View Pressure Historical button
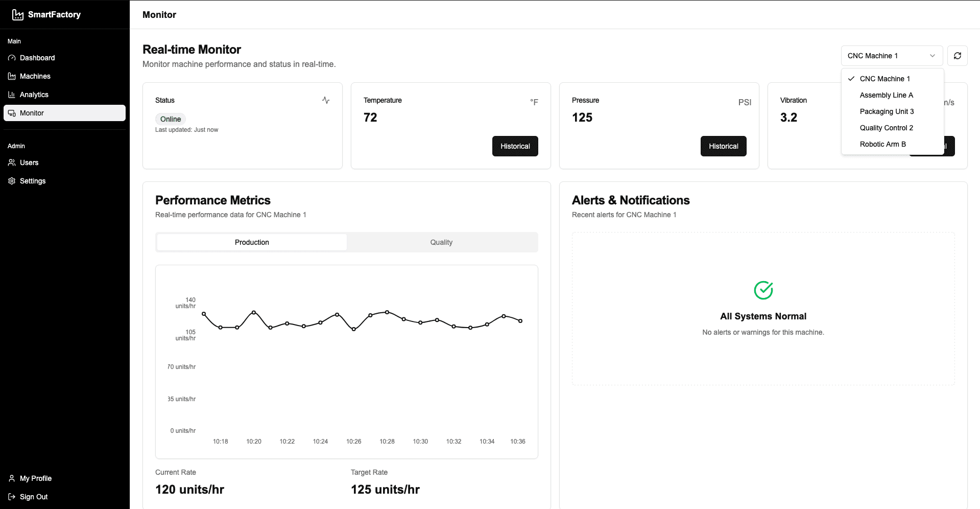980x509 pixels. pos(723,146)
